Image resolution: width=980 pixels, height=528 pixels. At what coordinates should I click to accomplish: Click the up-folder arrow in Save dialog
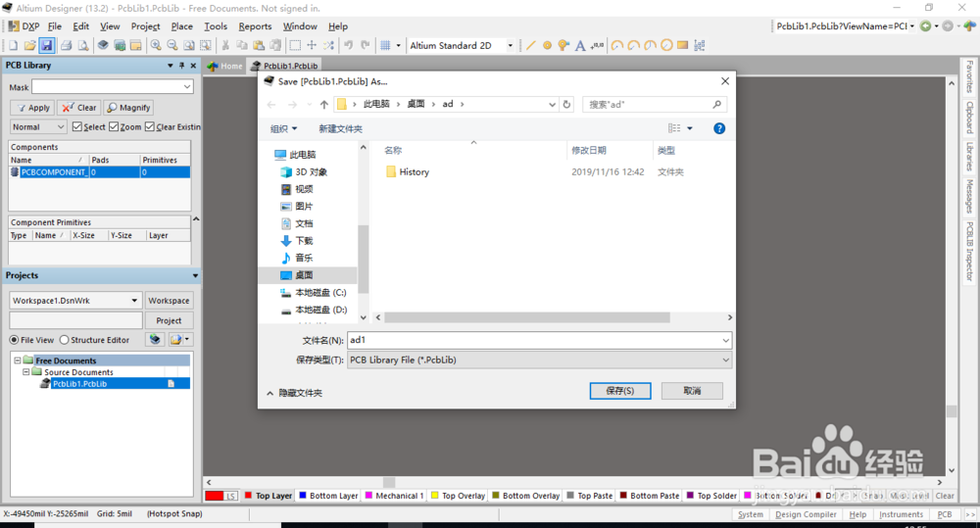(323, 105)
